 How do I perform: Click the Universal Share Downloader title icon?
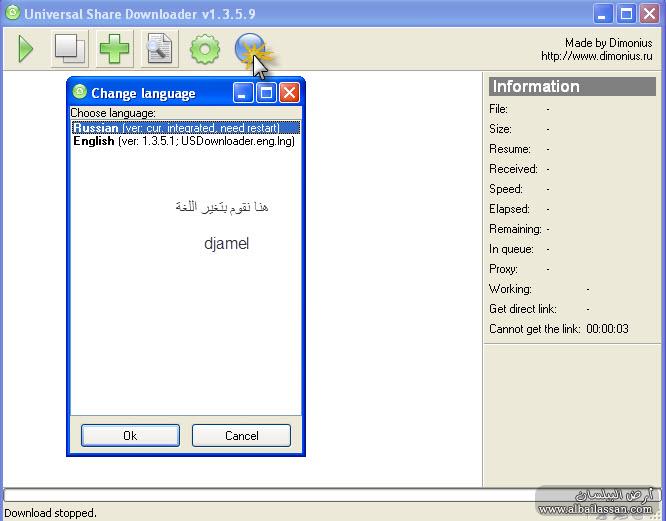coord(13,13)
